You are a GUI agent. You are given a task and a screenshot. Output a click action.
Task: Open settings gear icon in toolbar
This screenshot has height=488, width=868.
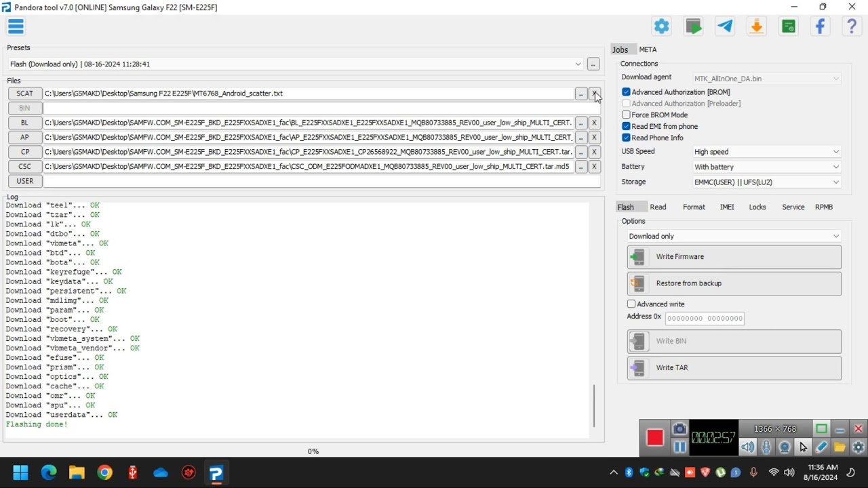661,26
